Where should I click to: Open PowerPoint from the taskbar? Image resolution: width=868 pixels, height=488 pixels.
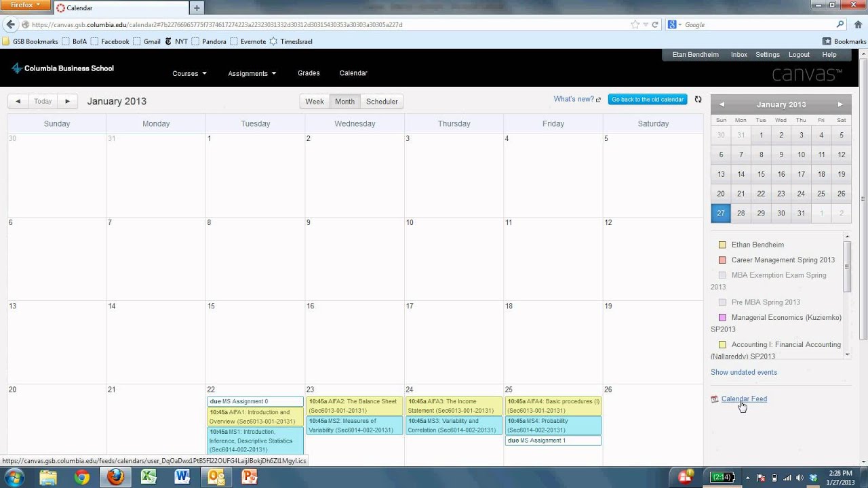[250, 477]
